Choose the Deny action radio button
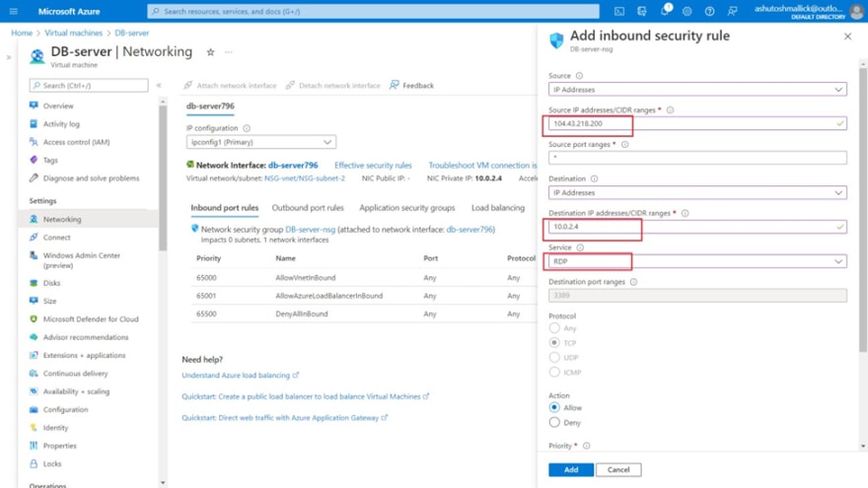Screen dimensions: 868x488 [x=554, y=422]
